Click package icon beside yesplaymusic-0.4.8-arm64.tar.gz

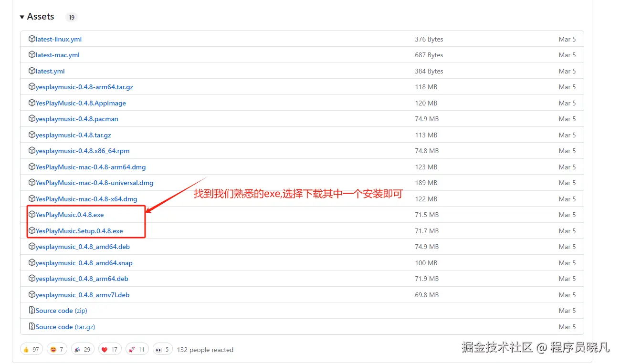(x=32, y=87)
